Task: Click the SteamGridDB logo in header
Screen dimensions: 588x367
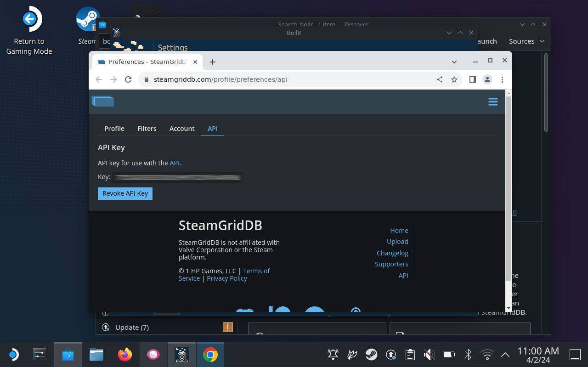Action: coord(103,102)
